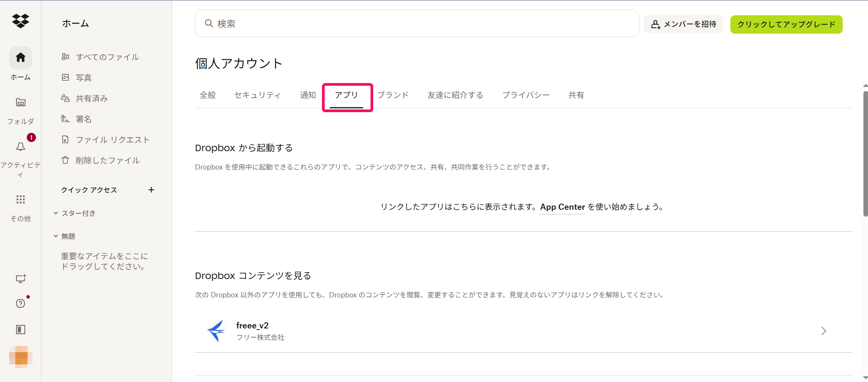
Task: Click the scrollbar up arrow
Action: point(865,85)
